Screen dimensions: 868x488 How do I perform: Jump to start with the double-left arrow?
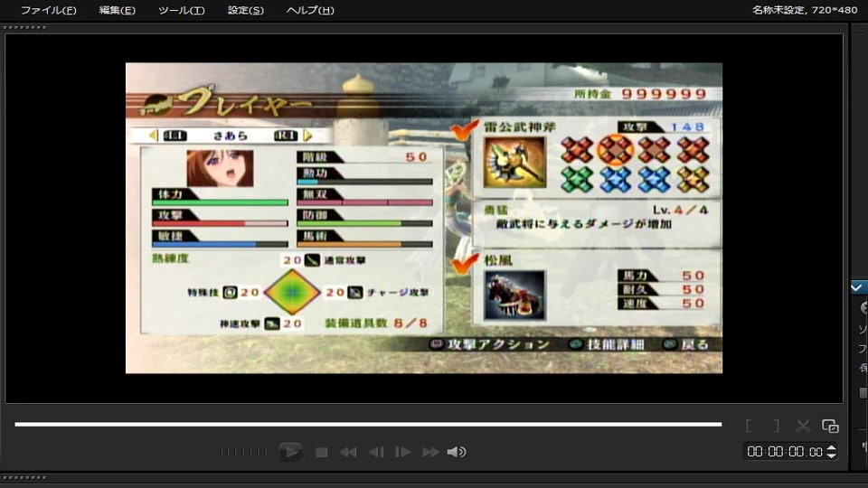click(347, 452)
